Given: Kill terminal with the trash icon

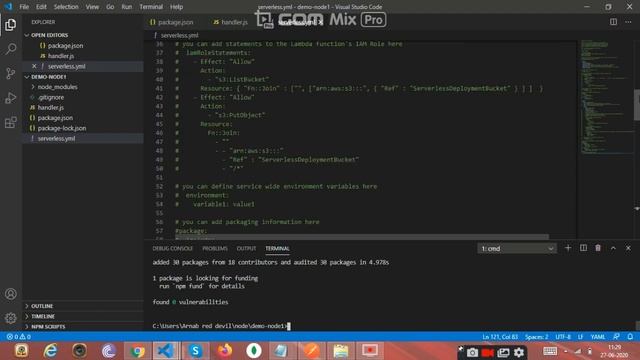Looking at the screenshot, I should 598,248.
